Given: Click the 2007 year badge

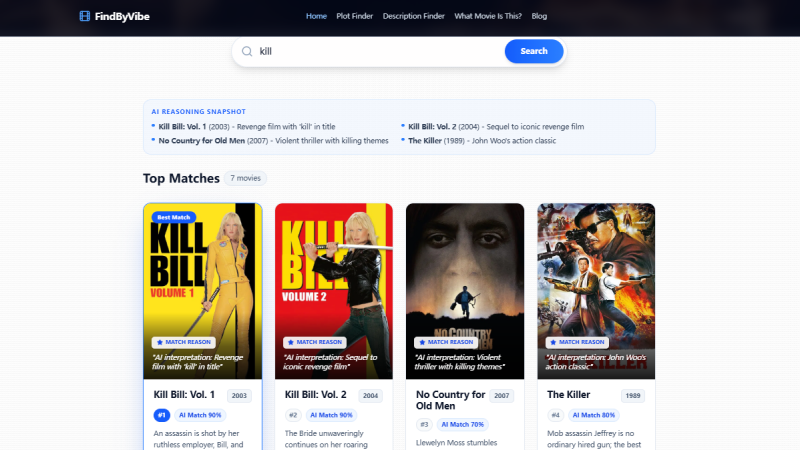Looking at the screenshot, I should click(502, 395).
